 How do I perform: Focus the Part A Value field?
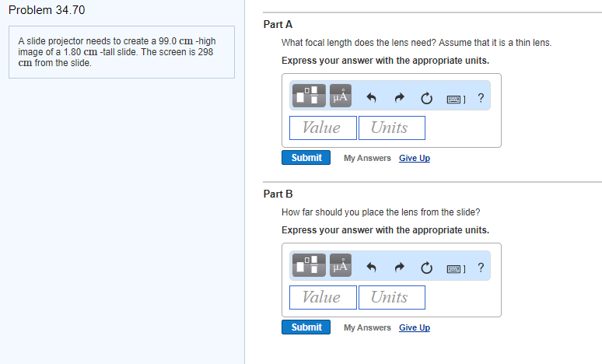(323, 128)
